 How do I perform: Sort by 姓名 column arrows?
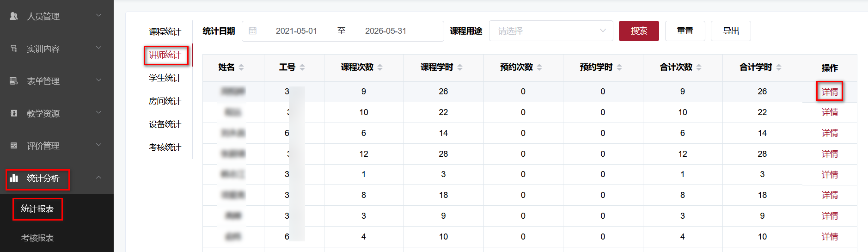[241, 68]
